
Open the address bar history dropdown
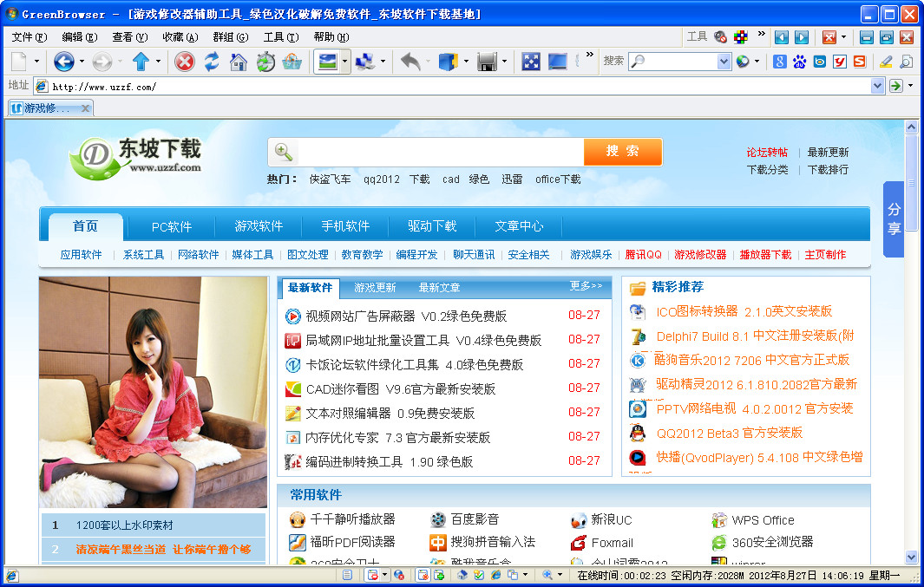[x=877, y=87]
